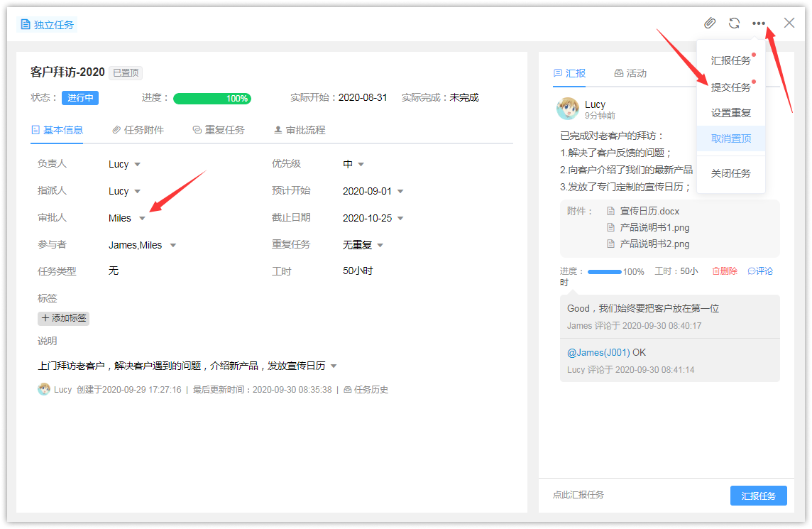Open the 宣传日历.docx attachment

(x=649, y=211)
